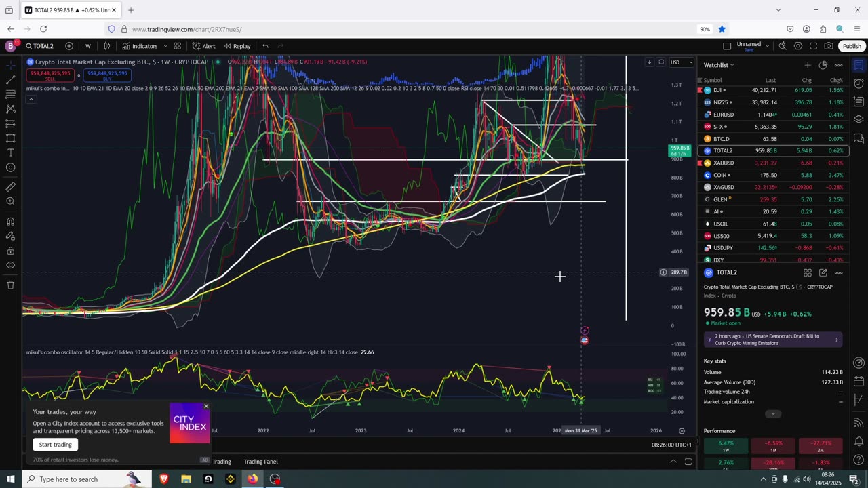Open the TOTAL2 details grid view icon
The image size is (868, 488).
click(808, 272)
